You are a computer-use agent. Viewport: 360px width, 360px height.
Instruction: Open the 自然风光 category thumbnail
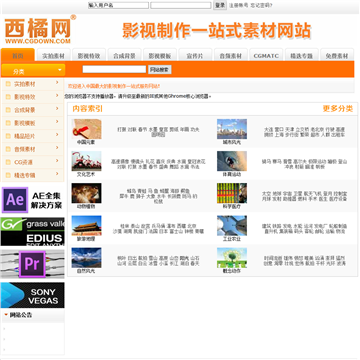(x=86, y=258)
